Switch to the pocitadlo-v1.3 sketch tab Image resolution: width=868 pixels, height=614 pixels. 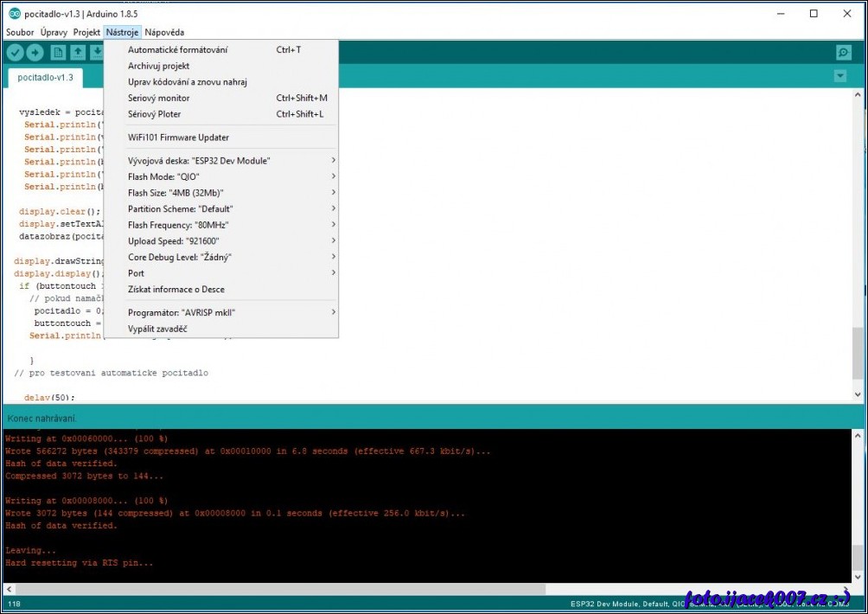tap(45, 78)
